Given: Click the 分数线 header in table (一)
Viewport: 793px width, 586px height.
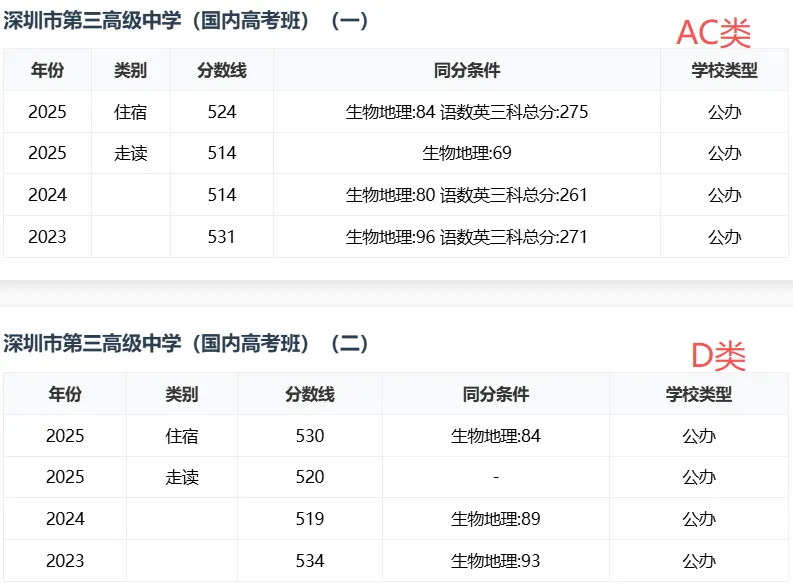Looking at the screenshot, I should tap(222, 70).
